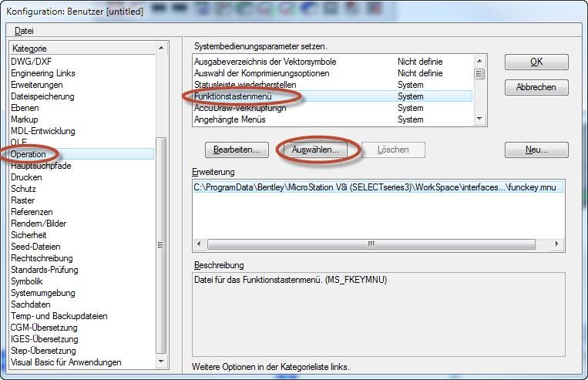Select the funckey.mnu path entry

tap(378, 187)
